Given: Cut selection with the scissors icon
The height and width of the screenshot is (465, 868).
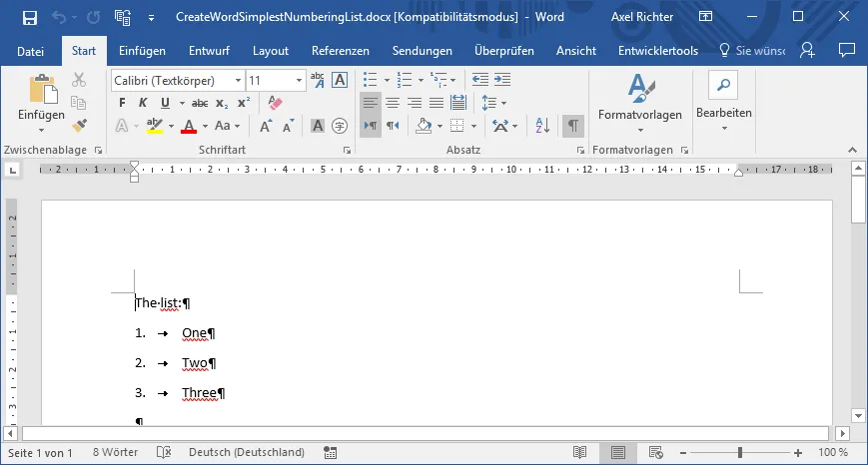Looking at the screenshot, I should (79, 80).
